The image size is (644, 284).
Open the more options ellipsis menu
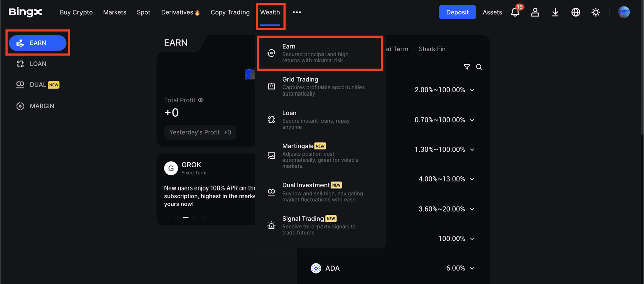click(297, 12)
